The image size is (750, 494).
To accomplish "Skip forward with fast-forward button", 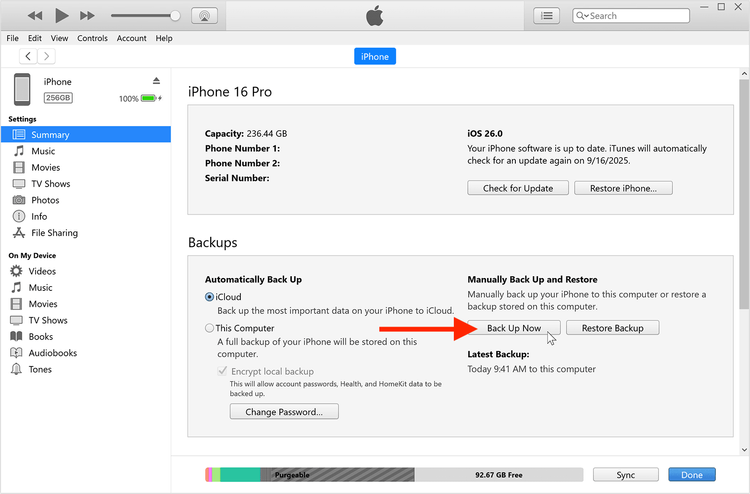I will (x=87, y=16).
